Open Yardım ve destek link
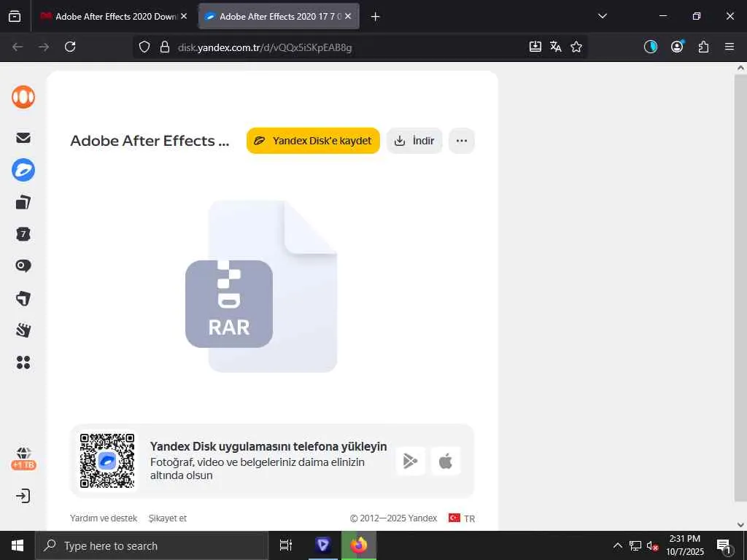 pos(104,518)
